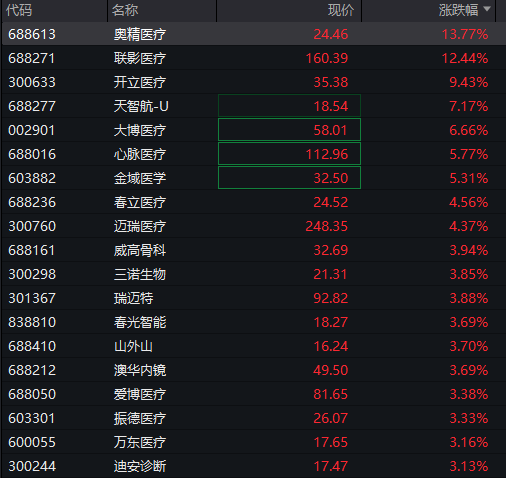506x478 pixels.
Task: Select the 金域医学 row name
Action: tap(140, 178)
